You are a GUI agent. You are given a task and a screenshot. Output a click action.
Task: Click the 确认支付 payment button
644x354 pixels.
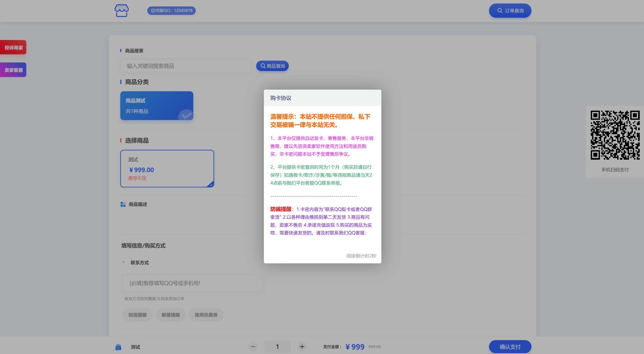coord(510,347)
